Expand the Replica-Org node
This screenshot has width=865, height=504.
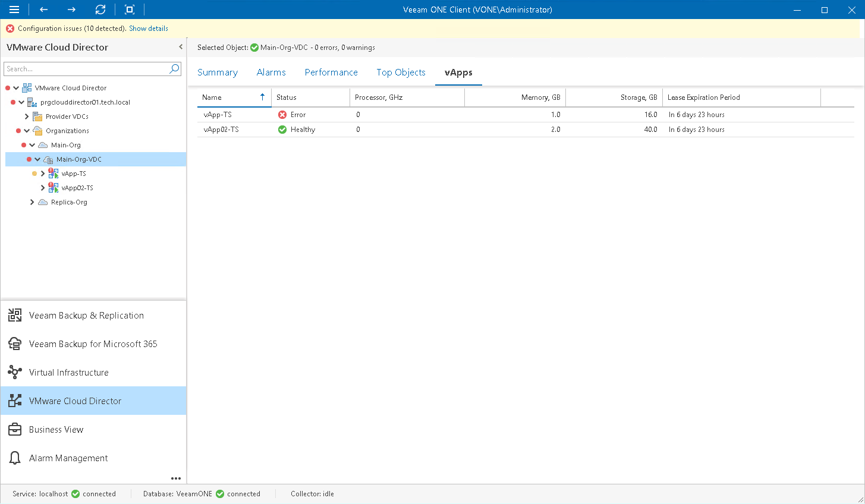pyautogui.click(x=32, y=202)
